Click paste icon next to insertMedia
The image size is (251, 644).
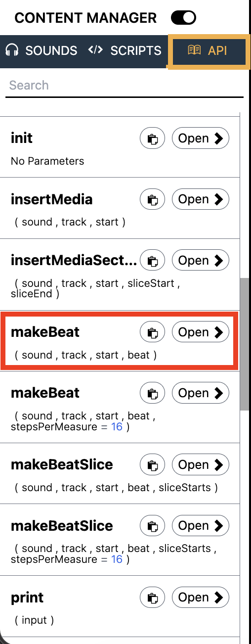click(153, 199)
